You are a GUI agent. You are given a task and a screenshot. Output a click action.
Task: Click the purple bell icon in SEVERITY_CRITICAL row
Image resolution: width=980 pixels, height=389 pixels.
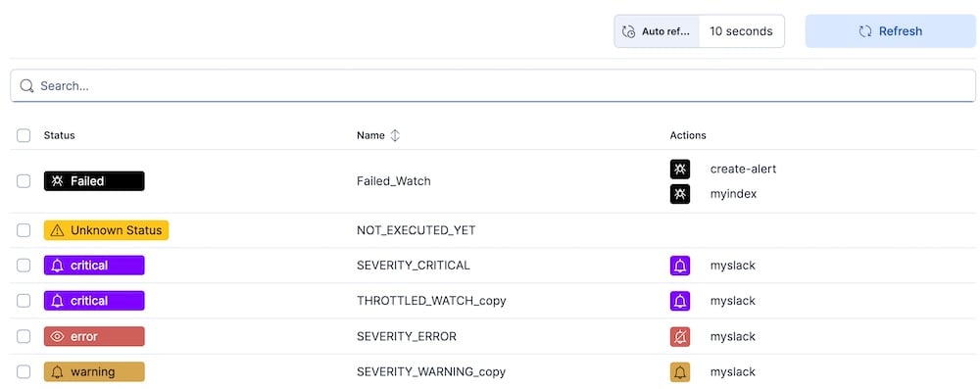[680, 266]
